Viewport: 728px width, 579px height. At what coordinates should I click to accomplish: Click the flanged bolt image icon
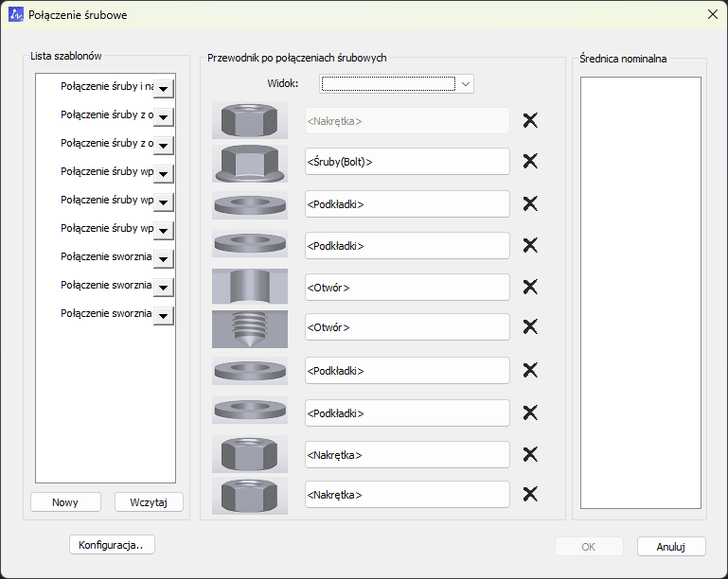click(x=249, y=162)
